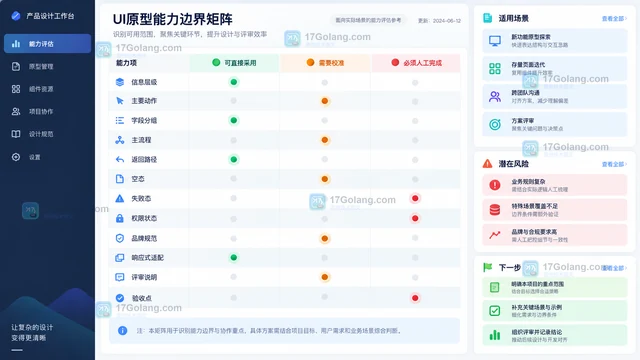
Task: Select 可直接采用 dot for 主要动作 row
Action: point(233,100)
